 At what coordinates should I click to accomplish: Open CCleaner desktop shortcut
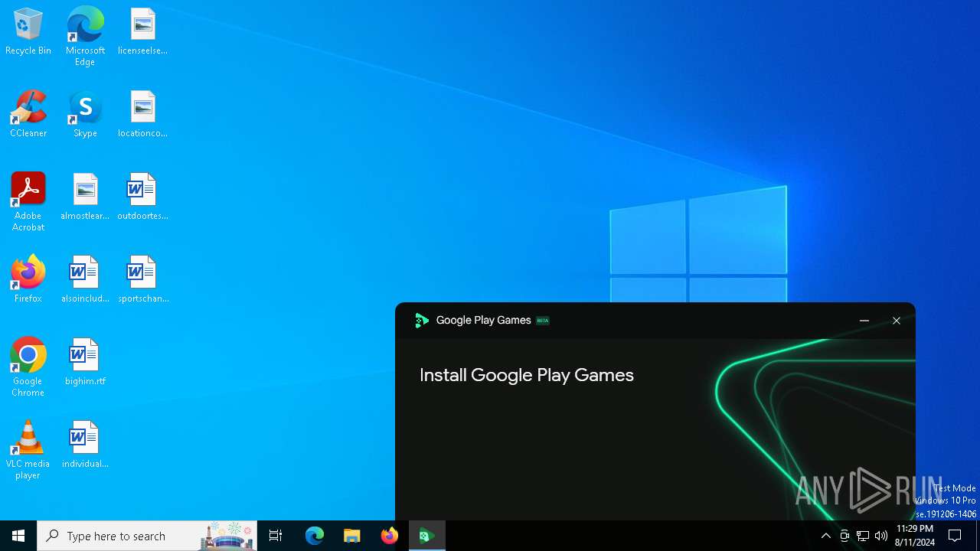[28, 114]
